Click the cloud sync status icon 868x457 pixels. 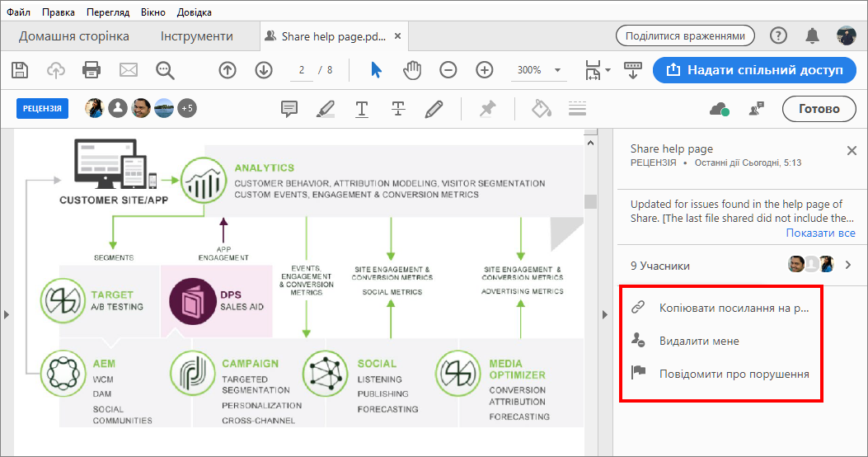pos(719,109)
